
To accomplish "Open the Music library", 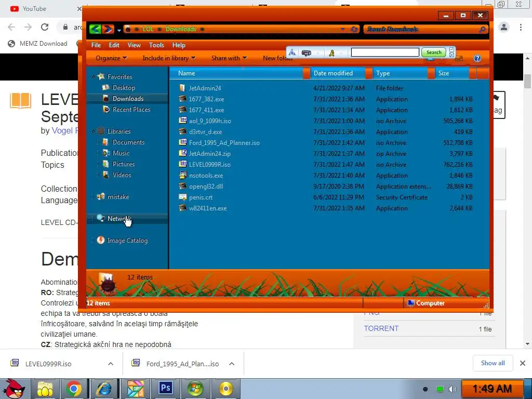I will [121, 153].
